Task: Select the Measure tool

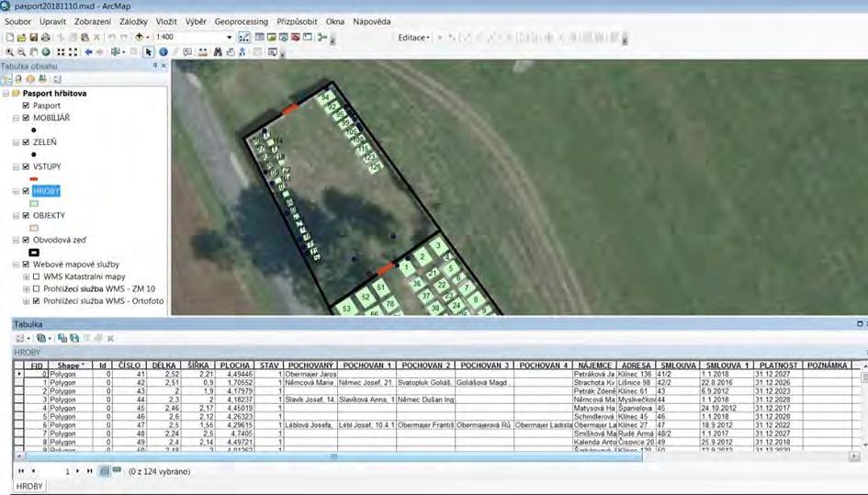Action: (203, 52)
